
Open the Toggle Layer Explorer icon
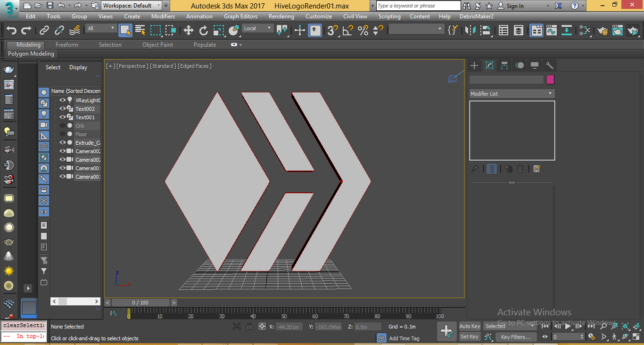point(519,31)
